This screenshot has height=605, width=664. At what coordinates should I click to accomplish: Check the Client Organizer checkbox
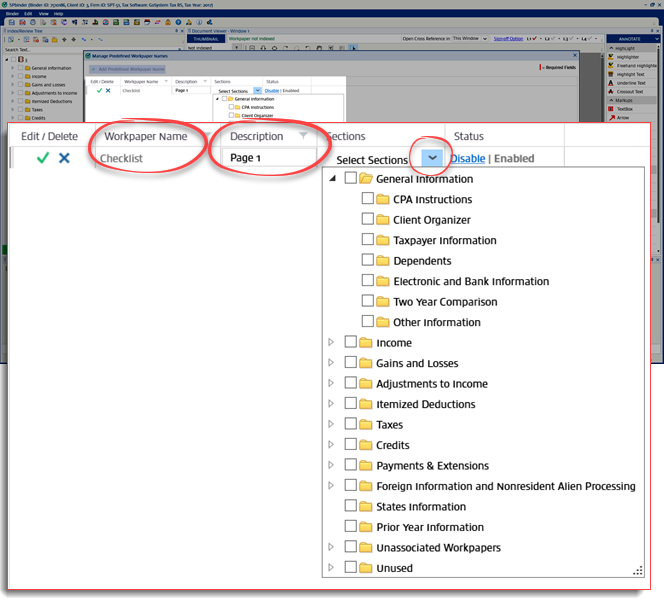(368, 219)
